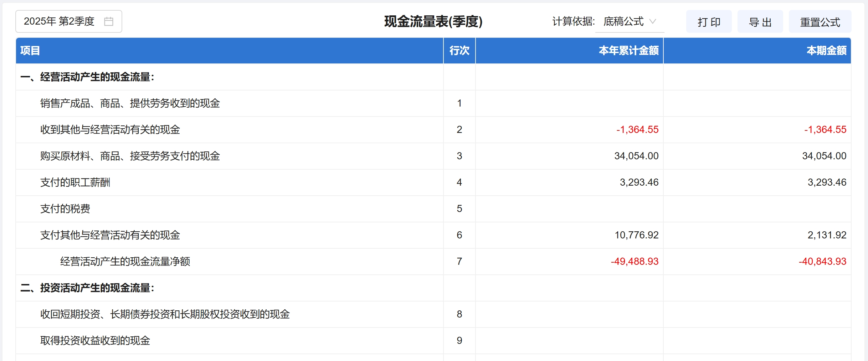Click the 重置公式 button

820,22
